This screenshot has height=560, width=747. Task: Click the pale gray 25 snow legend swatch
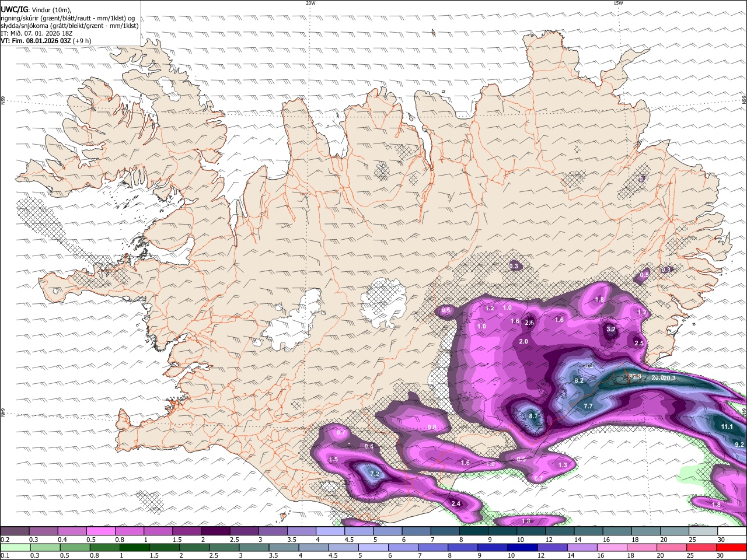(704, 531)
